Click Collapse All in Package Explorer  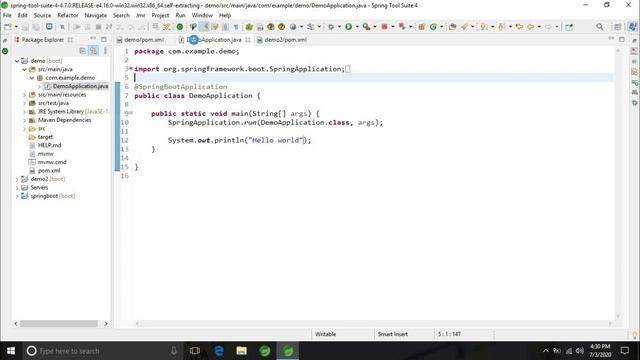tap(83, 51)
